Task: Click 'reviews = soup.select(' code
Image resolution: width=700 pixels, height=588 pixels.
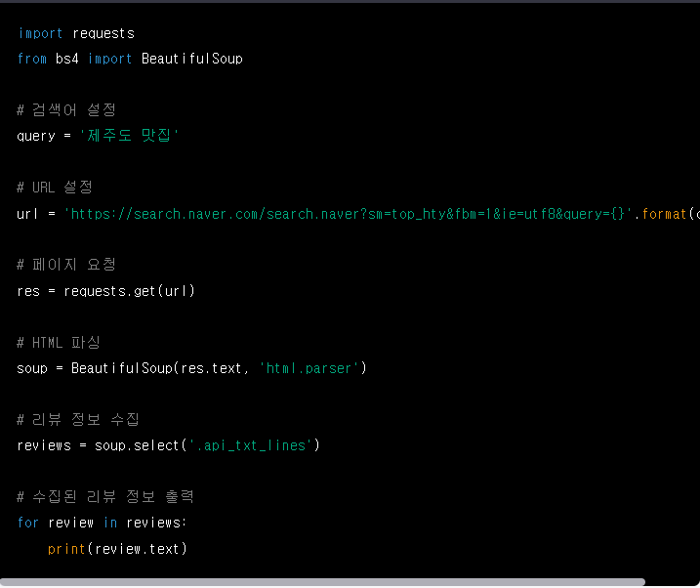Action: pyautogui.click(x=102, y=445)
